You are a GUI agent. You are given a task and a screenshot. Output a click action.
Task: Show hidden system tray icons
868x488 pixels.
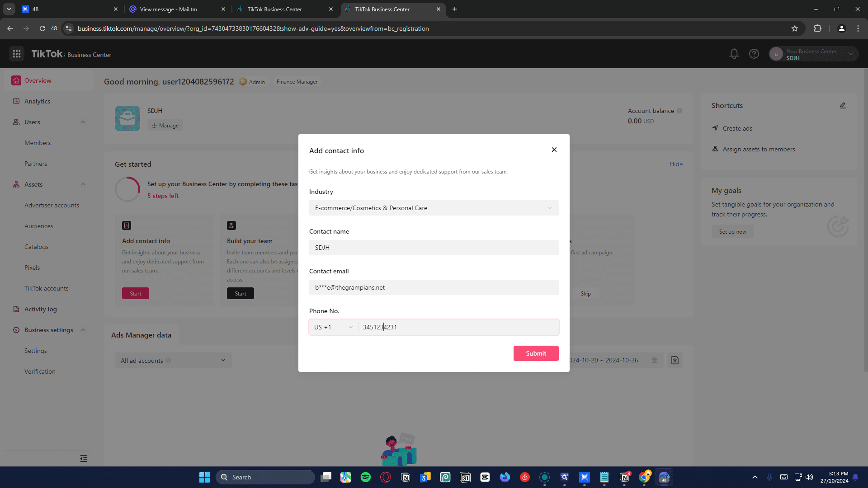tap(755, 477)
